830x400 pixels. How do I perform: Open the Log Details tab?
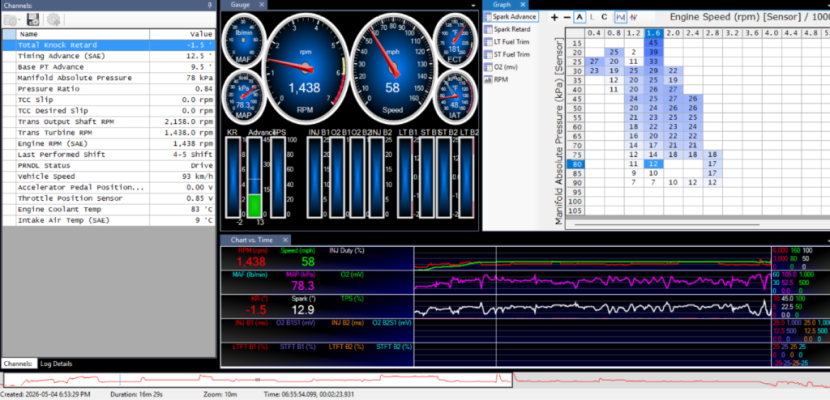[56, 363]
